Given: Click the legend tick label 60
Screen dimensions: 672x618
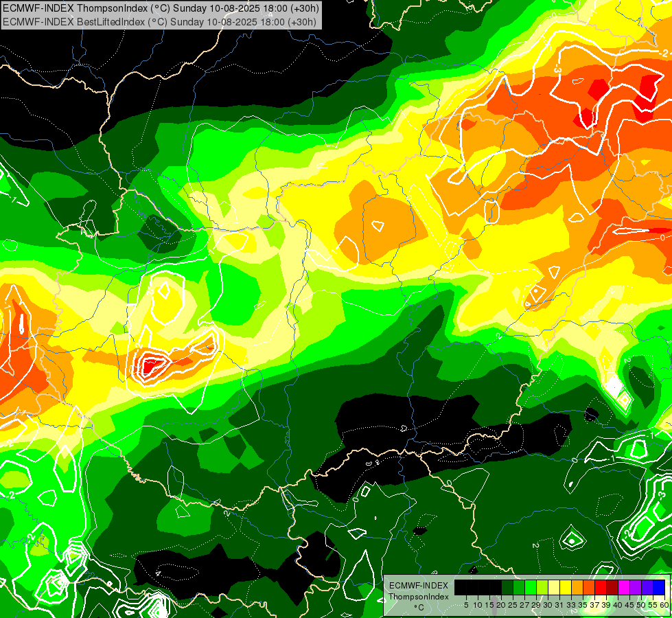Looking at the screenshot, I should point(664,605).
